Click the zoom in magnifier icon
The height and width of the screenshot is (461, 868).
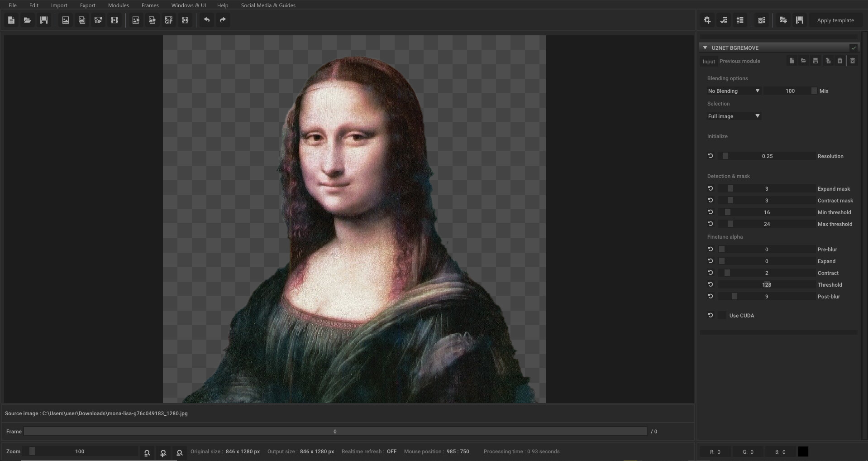pyautogui.click(x=163, y=452)
